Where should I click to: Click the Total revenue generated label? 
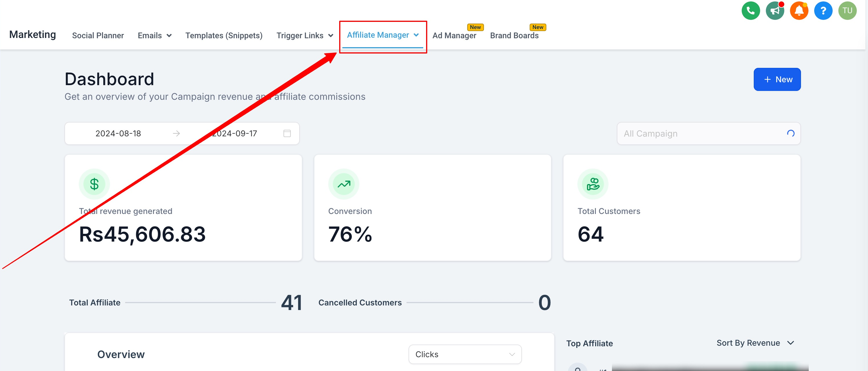click(x=125, y=211)
